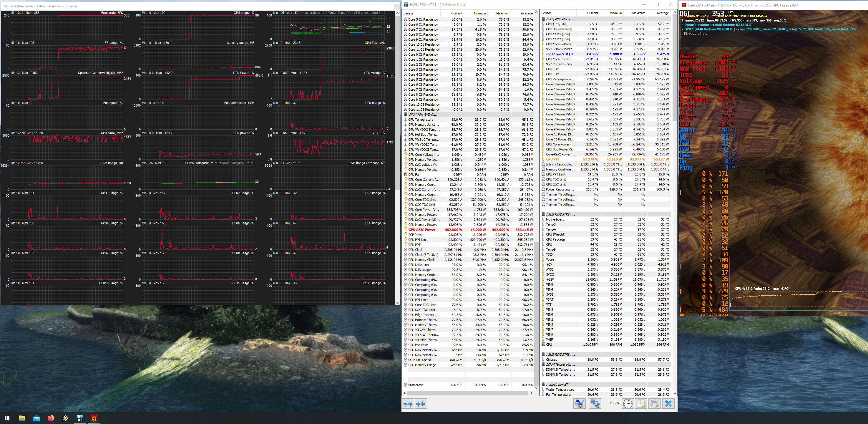Reset the sensor timer with clock icon
This screenshot has height=424, width=868.
628,403
